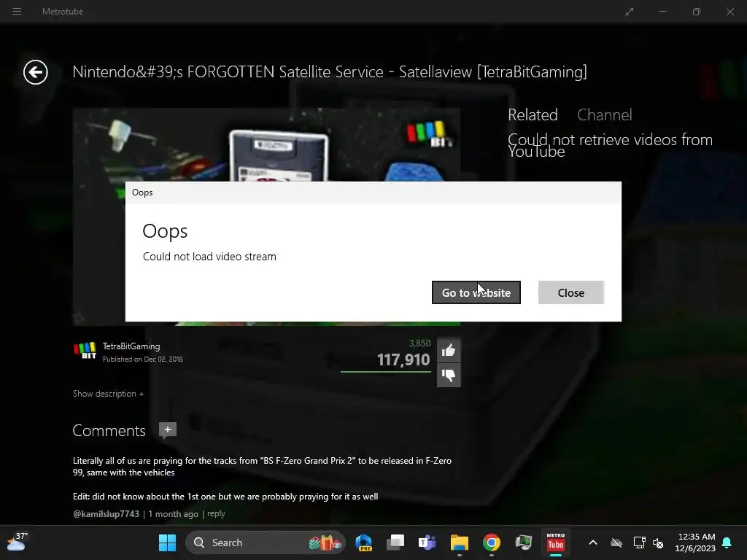Screen dimensions: 747x560
Task: Click the Published on Dec 02, 2018 text
Action: (x=143, y=359)
